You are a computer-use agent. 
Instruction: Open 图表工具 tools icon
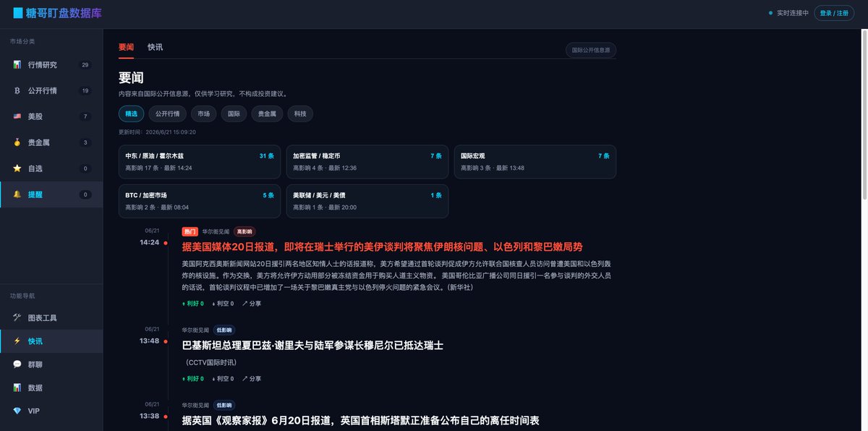(x=17, y=318)
